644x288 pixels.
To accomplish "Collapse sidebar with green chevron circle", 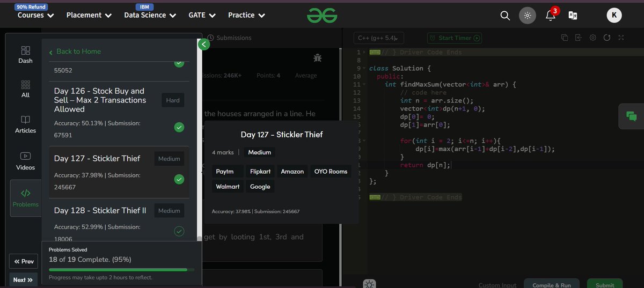I will pyautogui.click(x=203, y=45).
